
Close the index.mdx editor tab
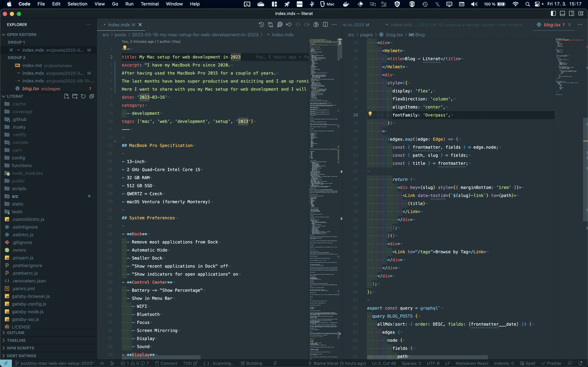point(140,25)
